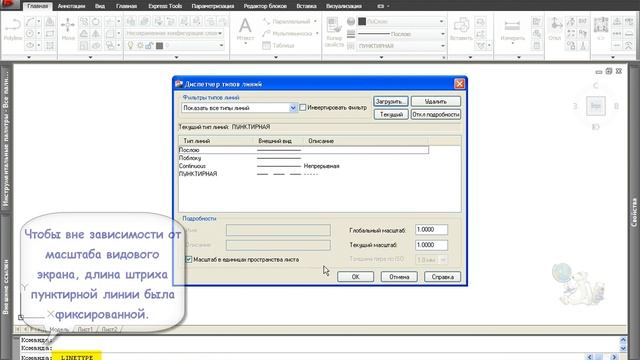
Task: Click the layer color swatch square
Action: tap(160, 45)
